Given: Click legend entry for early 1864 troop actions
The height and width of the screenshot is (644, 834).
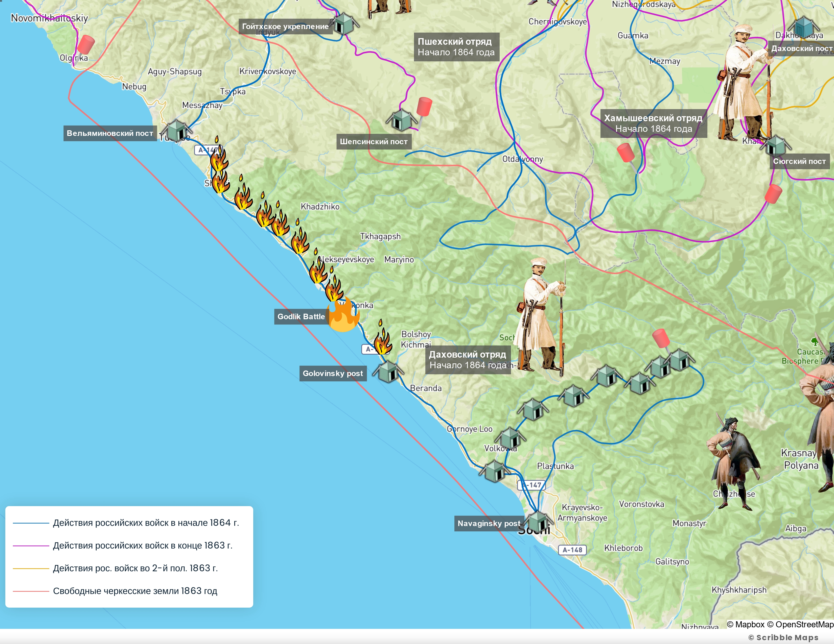Looking at the screenshot, I should click(126, 523).
